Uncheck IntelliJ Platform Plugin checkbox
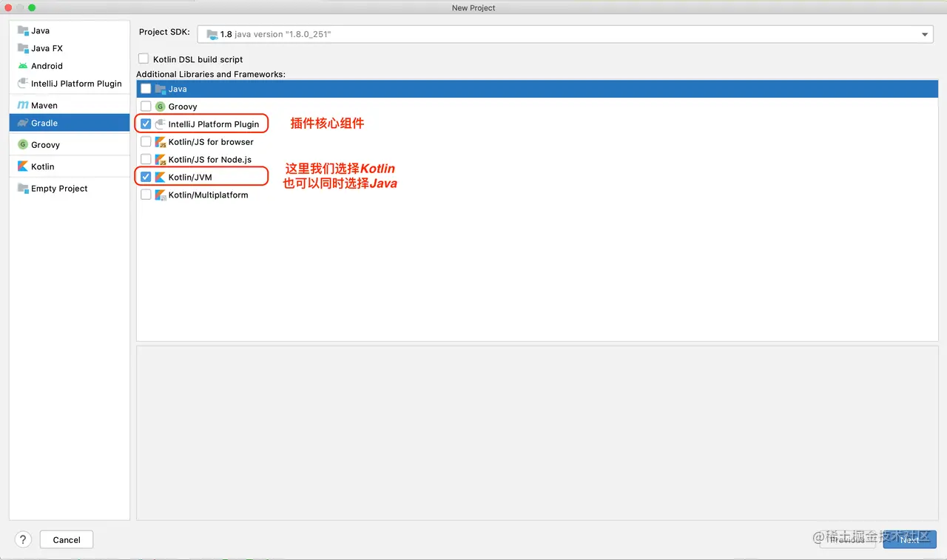The width and height of the screenshot is (947, 560). pos(146,124)
